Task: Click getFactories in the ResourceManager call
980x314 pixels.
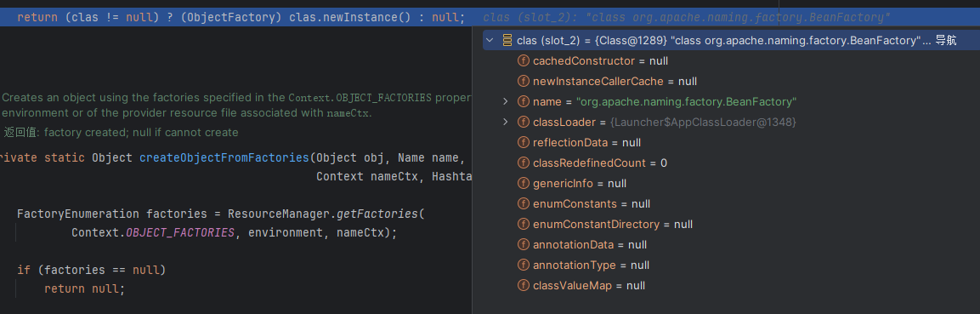Action: 377,214
